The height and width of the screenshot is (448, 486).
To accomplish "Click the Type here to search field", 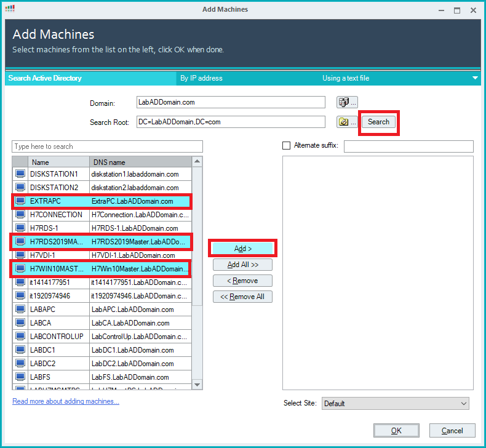I will (107, 146).
